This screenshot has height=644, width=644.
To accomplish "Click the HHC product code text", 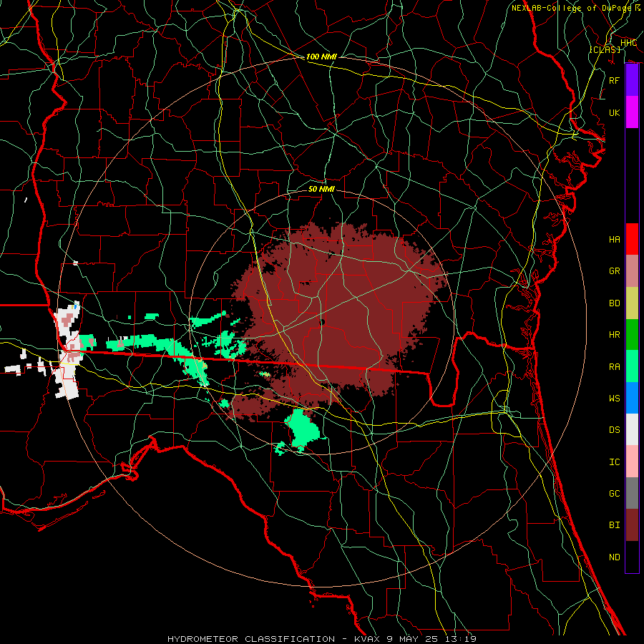I will point(629,43).
